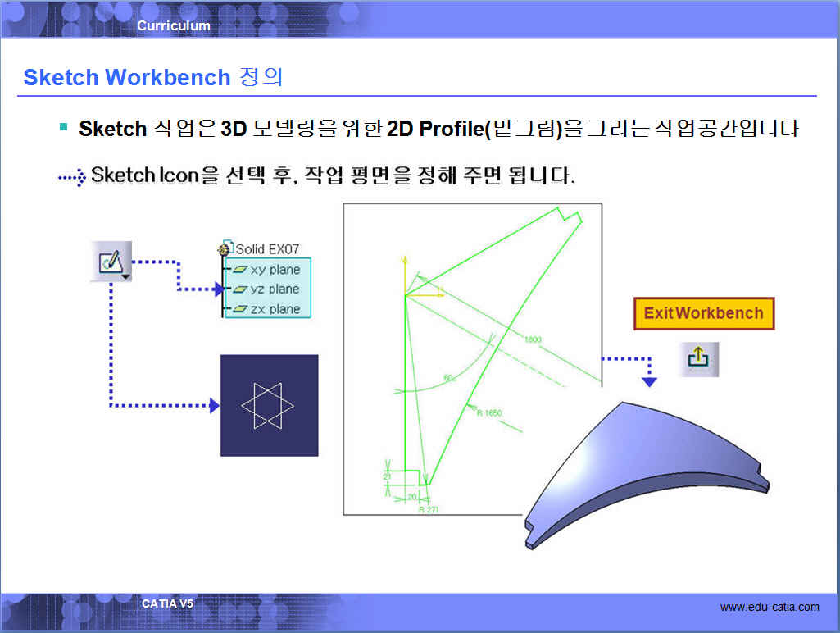
Task: Pick the zx plane text label
Action: click(x=275, y=309)
